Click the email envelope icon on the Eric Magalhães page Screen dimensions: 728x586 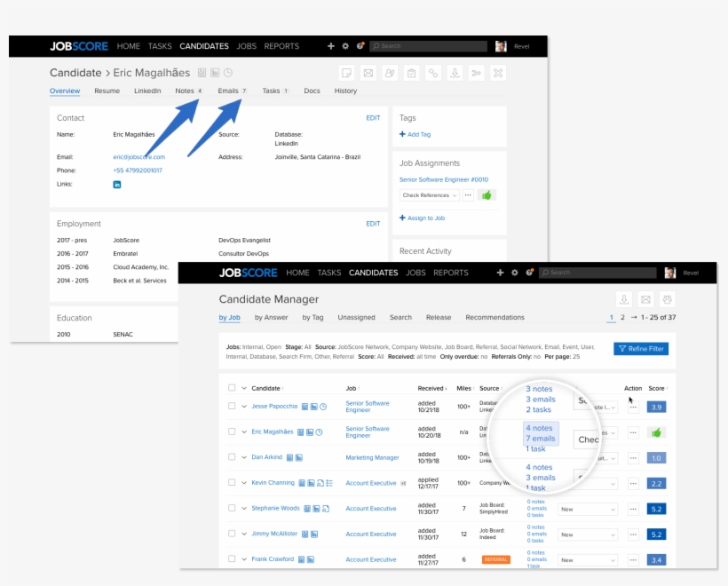(x=368, y=73)
